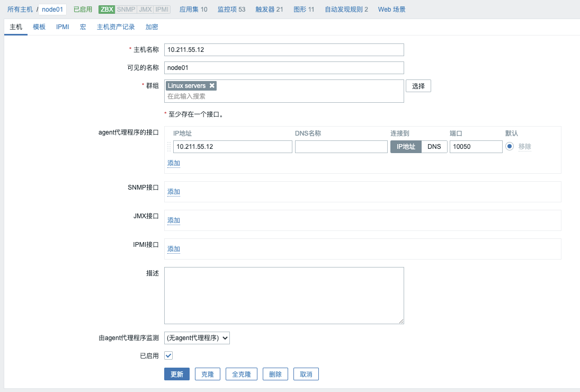This screenshot has width=580, height=392.
Task: Click the 选择 button for groups
Action: pos(418,86)
